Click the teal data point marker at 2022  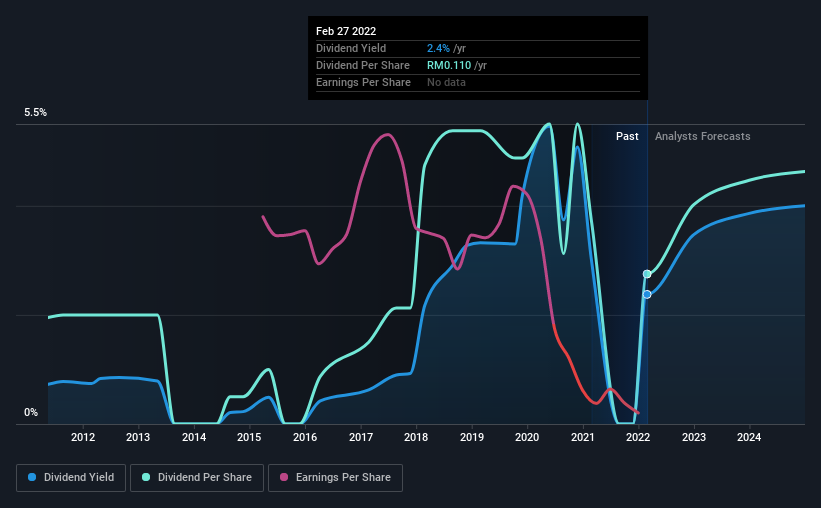647,274
